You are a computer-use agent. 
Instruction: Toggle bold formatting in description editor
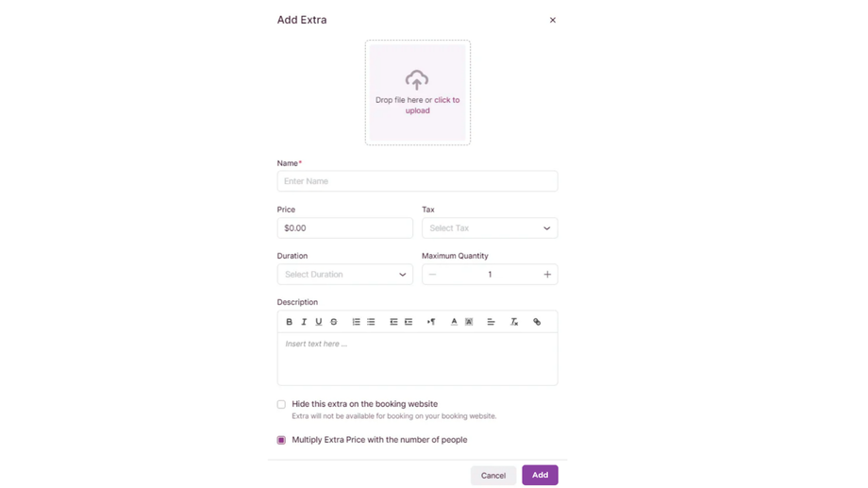(x=289, y=322)
